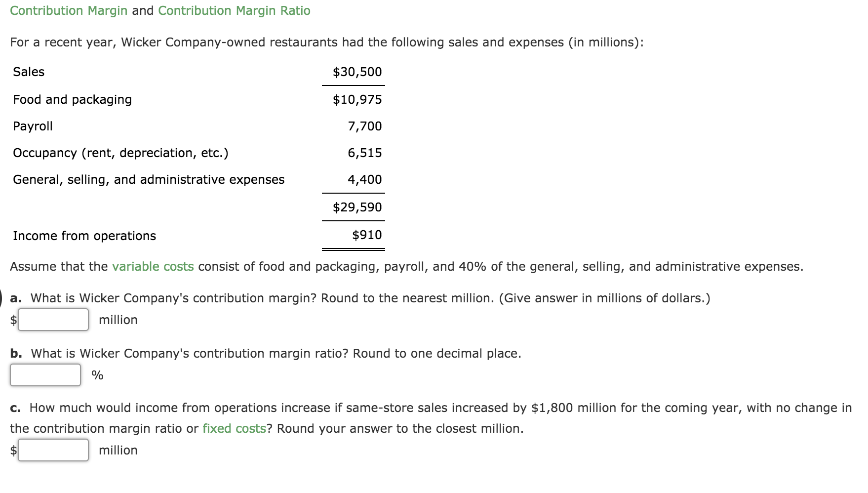Click the Payroll figure 7,700
This screenshot has width=868, height=493.
click(364, 126)
